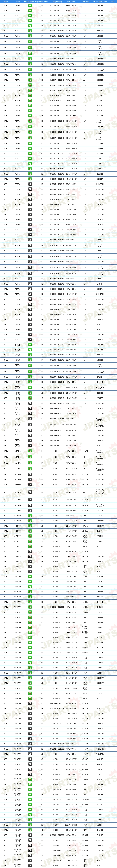This screenshot has height=868, width=117.
Task: Select the Lata produkcji header
Action: click(x=57, y=2)
